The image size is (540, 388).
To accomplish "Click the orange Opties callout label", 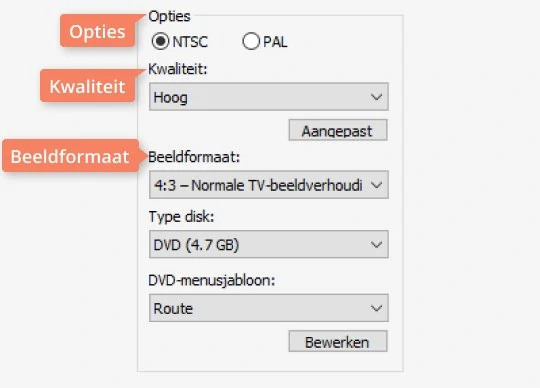I will click(97, 31).
